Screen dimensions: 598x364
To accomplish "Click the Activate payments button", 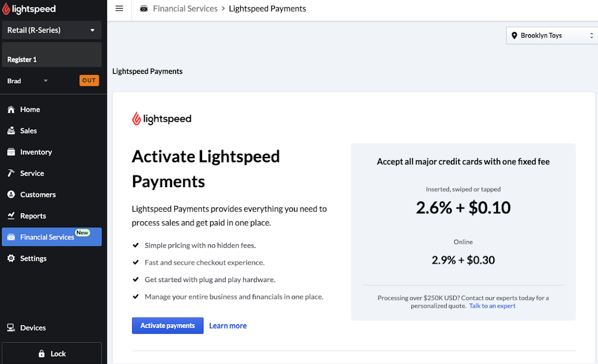I will [167, 326].
